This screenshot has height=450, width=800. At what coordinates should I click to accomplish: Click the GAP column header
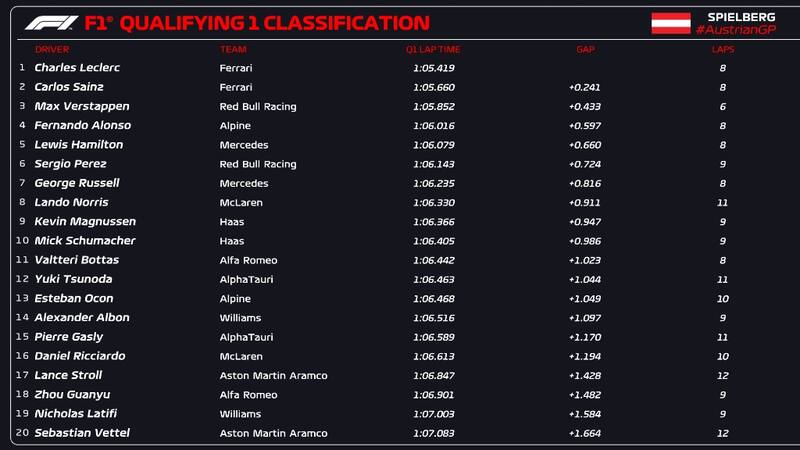[x=585, y=49]
